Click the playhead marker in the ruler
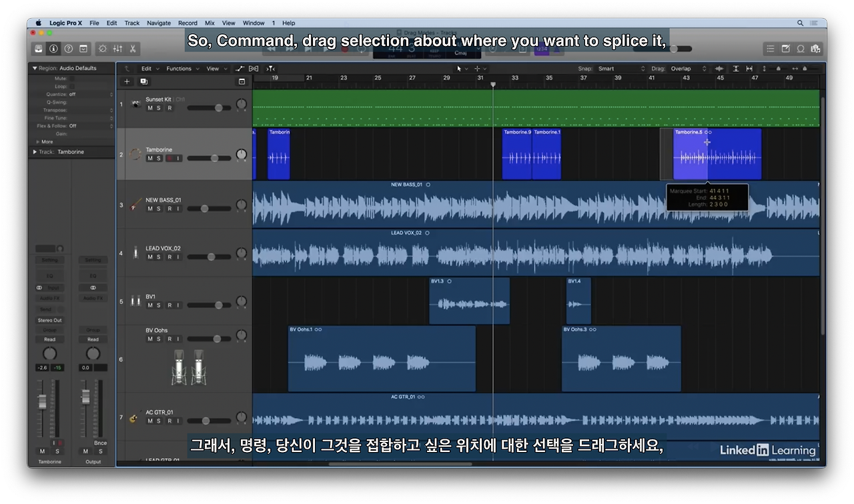This screenshot has height=504, width=854. point(493,84)
